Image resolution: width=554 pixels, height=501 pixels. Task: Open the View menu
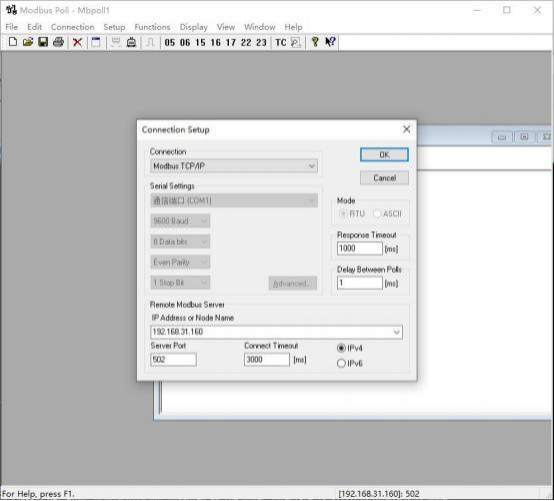tap(226, 27)
